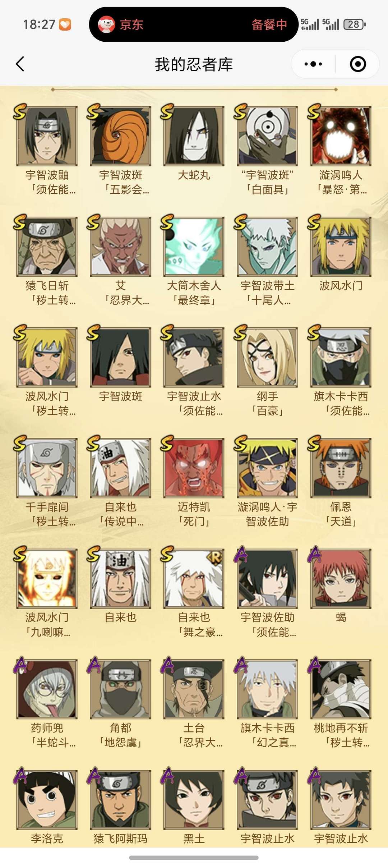388x868 pixels.
Task: Open the 京东 备餐中 status pill
Action: click(194, 24)
